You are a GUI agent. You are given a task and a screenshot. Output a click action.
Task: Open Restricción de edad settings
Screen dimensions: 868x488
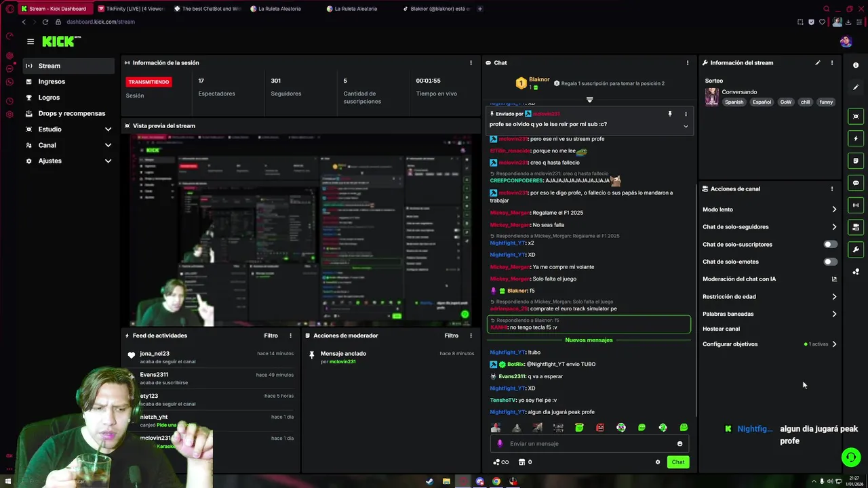(x=770, y=297)
